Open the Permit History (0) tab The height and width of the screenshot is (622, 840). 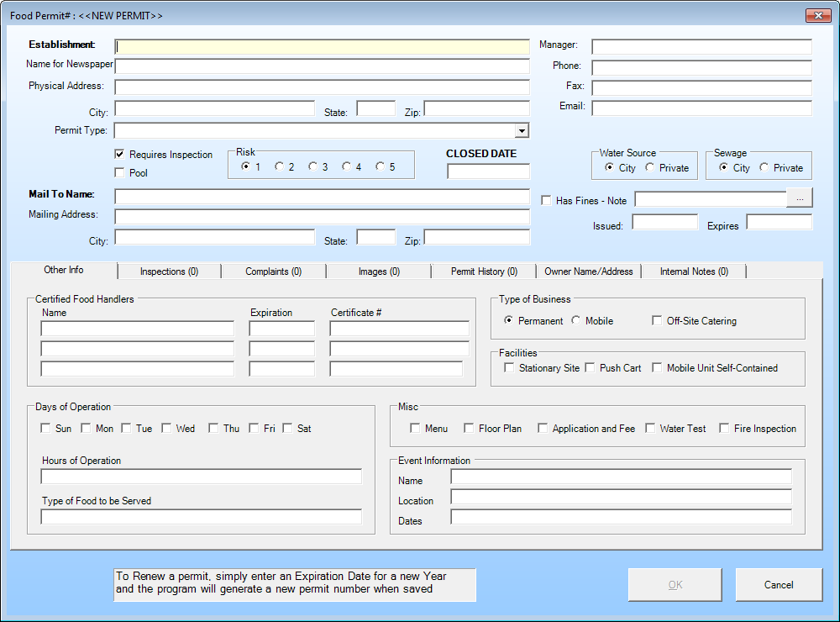coord(484,271)
